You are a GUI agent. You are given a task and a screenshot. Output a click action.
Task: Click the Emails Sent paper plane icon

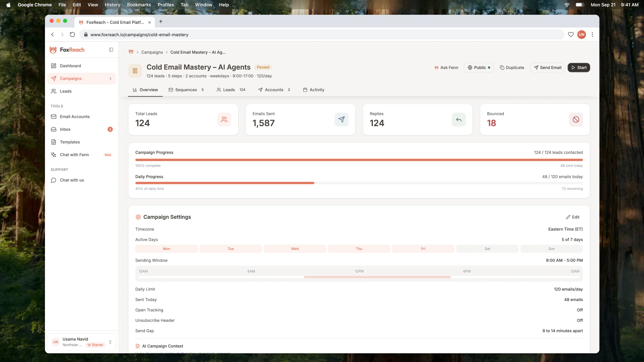[x=341, y=119]
